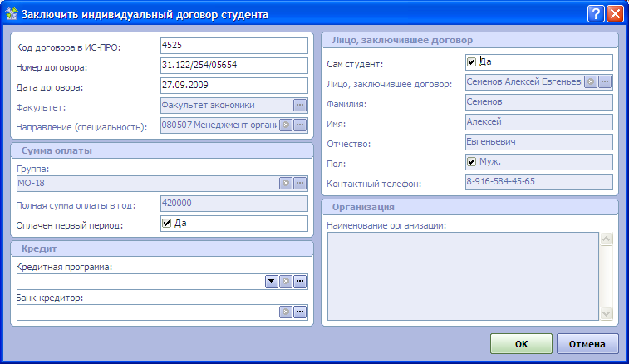The width and height of the screenshot is (629, 364).
Task: Open the Лицо, заключившее договор lookup button
Action: (605, 81)
